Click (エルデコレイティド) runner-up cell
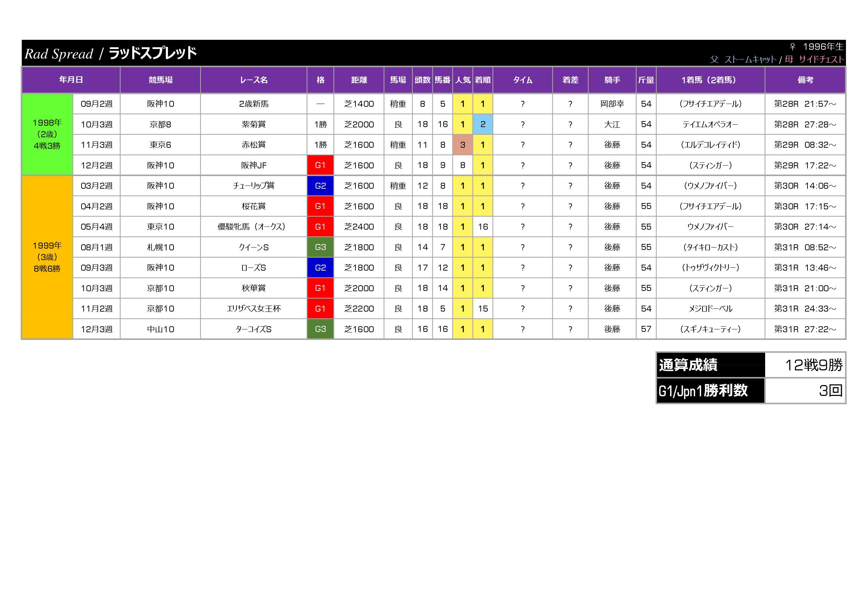The width and height of the screenshot is (868, 614). (711, 145)
